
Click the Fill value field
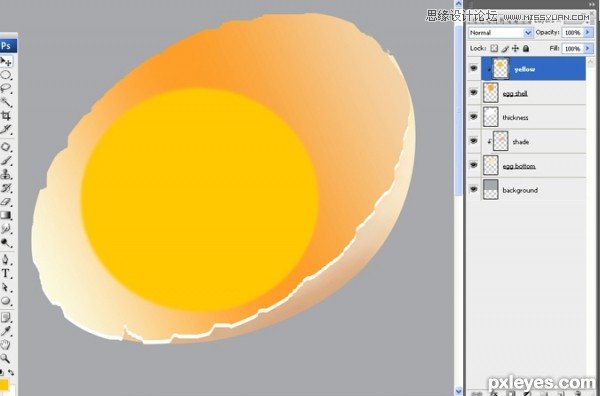coord(572,49)
